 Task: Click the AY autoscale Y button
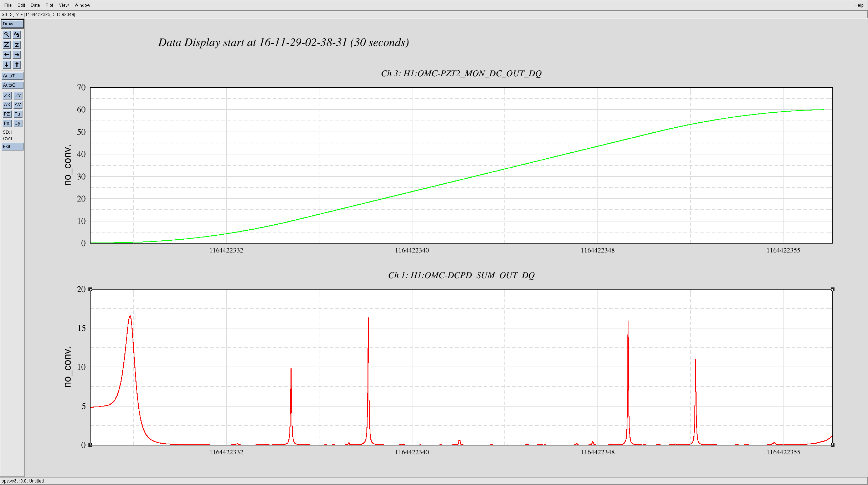(x=18, y=105)
